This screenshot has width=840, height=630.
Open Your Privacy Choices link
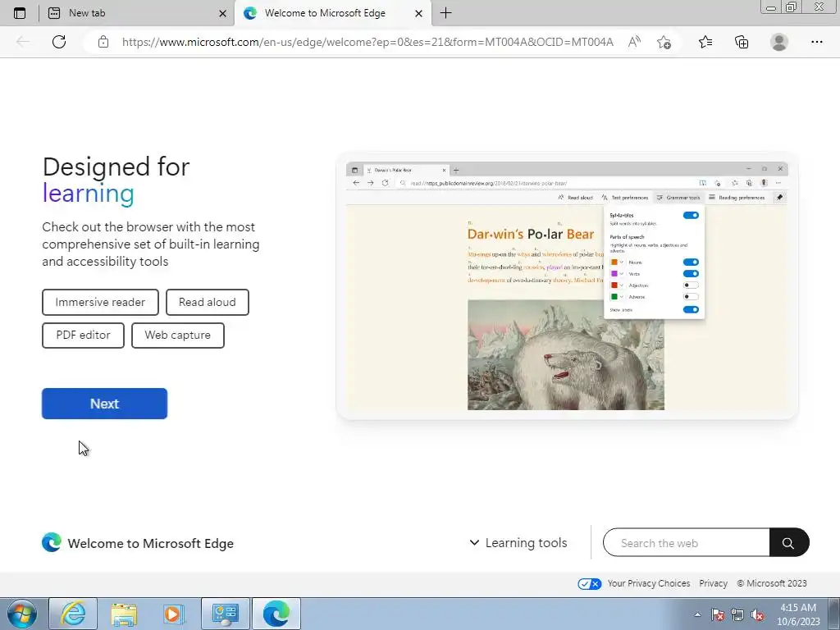click(648, 583)
